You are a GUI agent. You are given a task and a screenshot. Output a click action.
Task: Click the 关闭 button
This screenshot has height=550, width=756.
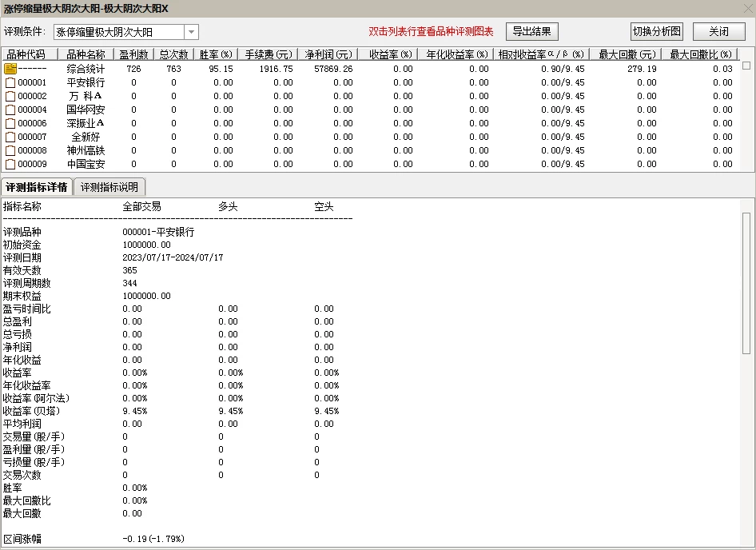[x=719, y=31]
